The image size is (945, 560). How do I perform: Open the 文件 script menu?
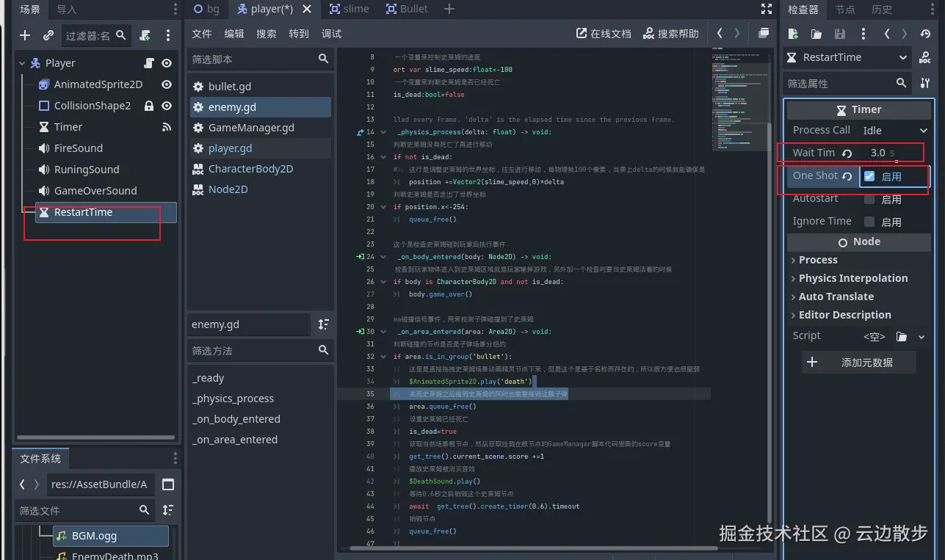[202, 34]
